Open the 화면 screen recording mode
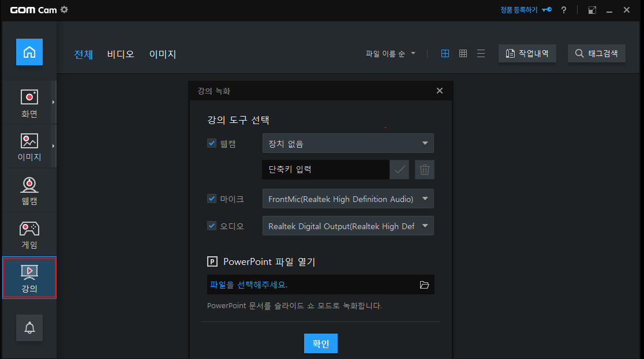644x359 pixels. point(29,103)
